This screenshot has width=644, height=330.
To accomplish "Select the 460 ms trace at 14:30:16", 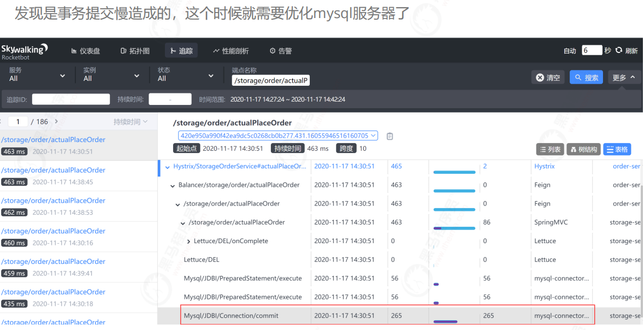I will [x=79, y=237].
